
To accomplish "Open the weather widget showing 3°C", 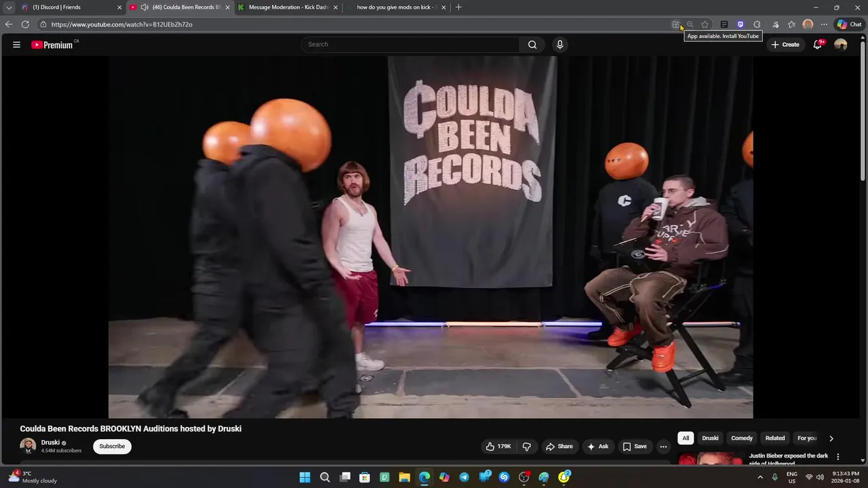I will point(33,477).
